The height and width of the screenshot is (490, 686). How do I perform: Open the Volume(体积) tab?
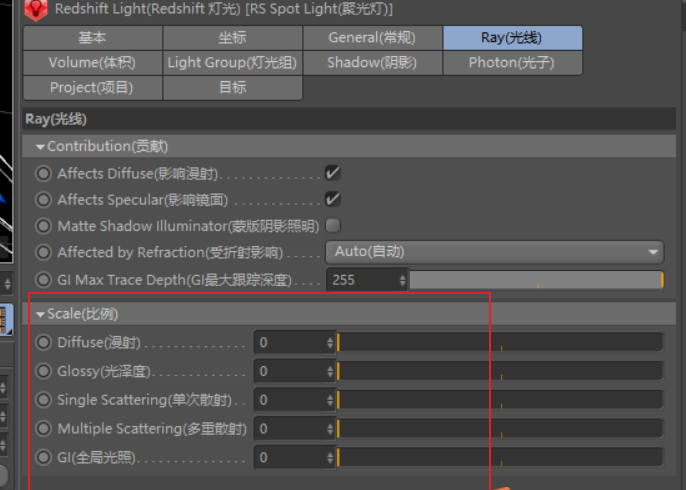93,63
